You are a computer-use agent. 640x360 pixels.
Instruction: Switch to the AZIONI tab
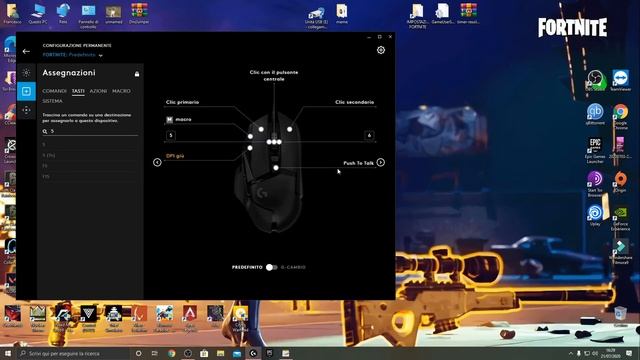[x=98, y=91]
